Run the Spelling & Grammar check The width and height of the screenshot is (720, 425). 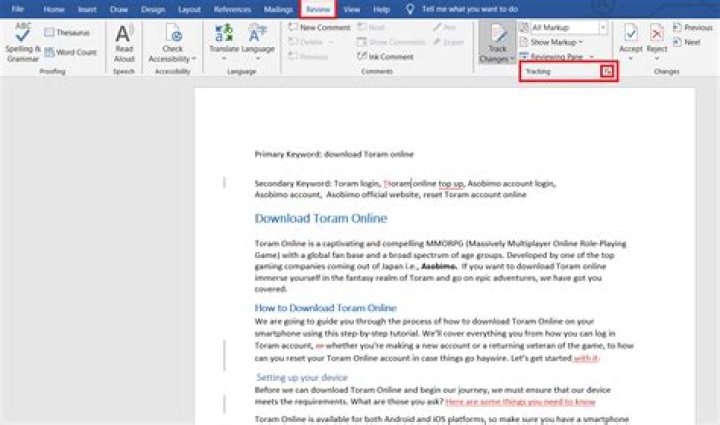[x=22, y=42]
